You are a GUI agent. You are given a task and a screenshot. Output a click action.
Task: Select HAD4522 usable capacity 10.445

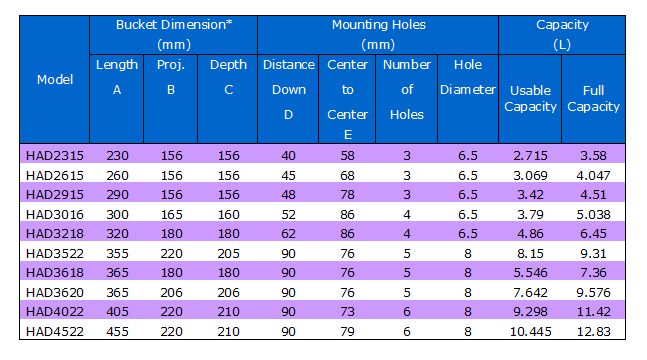530,332
